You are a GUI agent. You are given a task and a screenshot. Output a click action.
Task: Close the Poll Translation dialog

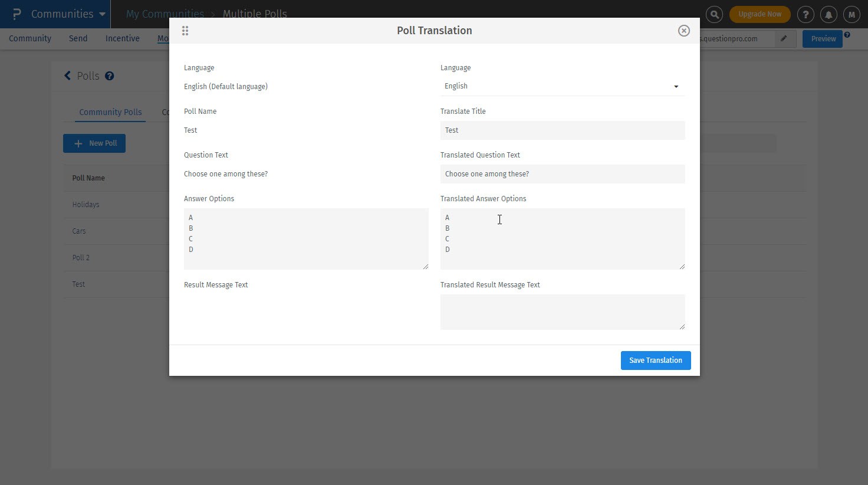click(684, 31)
